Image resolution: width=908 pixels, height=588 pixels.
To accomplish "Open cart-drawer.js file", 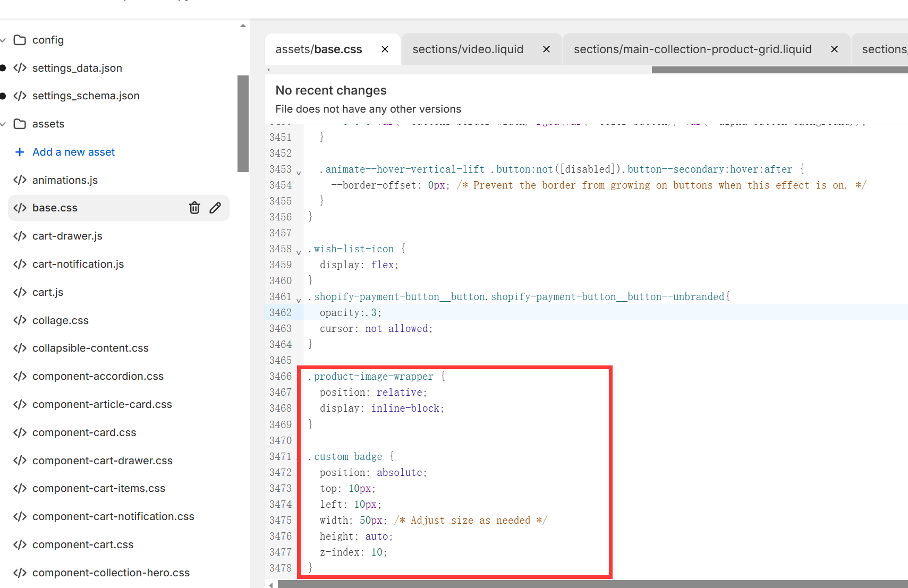I will (x=67, y=236).
